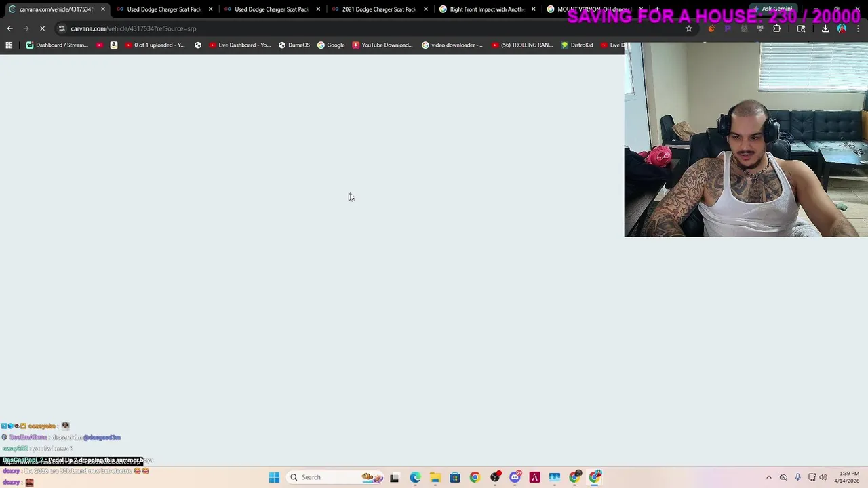
Task: View site information for carvana.com
Action: tap(62, 28)
